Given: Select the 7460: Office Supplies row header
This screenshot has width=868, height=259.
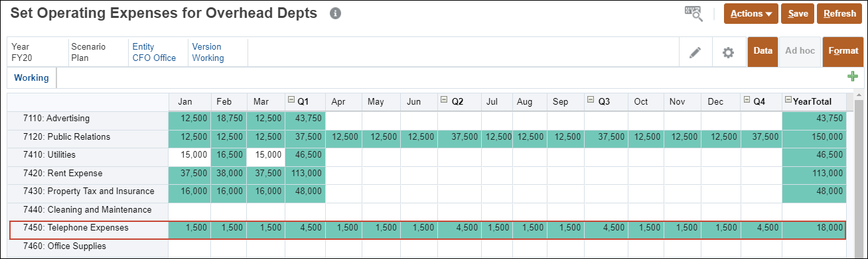Looking at the screenshot, I should coord(88,248).
